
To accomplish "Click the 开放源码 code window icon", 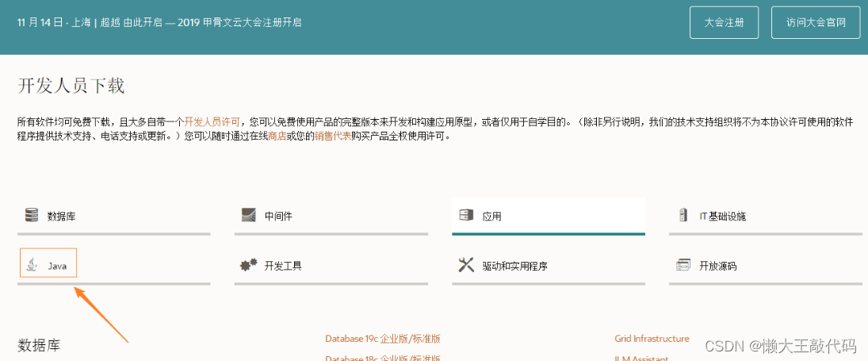I will coord(683,265).
